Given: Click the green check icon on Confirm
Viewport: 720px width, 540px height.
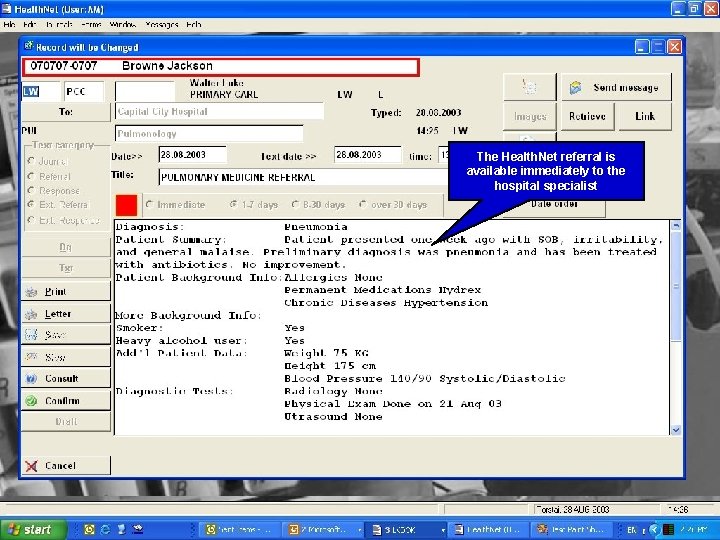Looking at the screenshot, I should click(31, 401).
